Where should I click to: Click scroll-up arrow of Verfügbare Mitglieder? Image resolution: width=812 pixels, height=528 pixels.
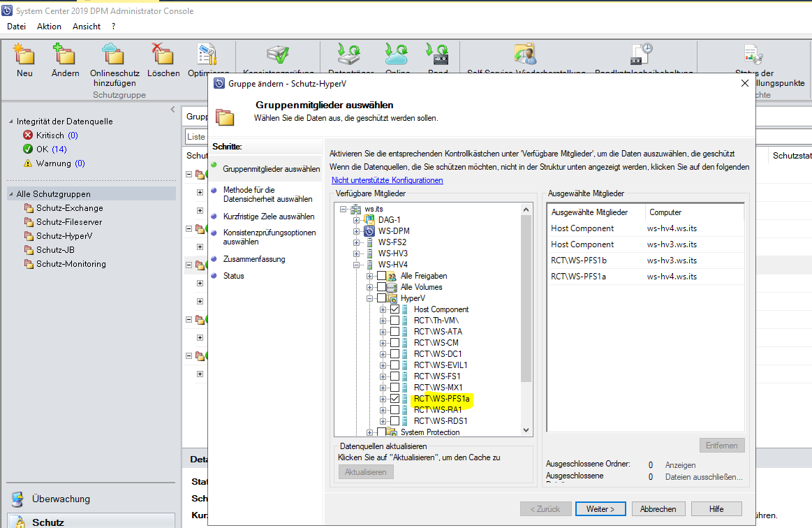point(526,210)
